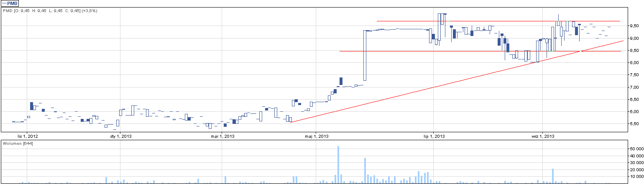Viewport: 644px width, 185px height.
Task: Click the 'sty 1, 2013' date label
Action: click(x=120, y=136)
